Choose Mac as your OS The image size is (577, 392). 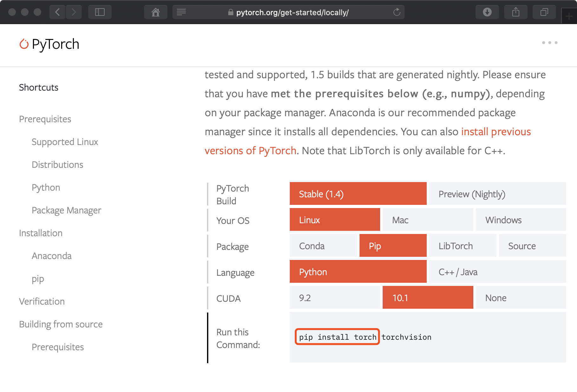click(428, 220)
